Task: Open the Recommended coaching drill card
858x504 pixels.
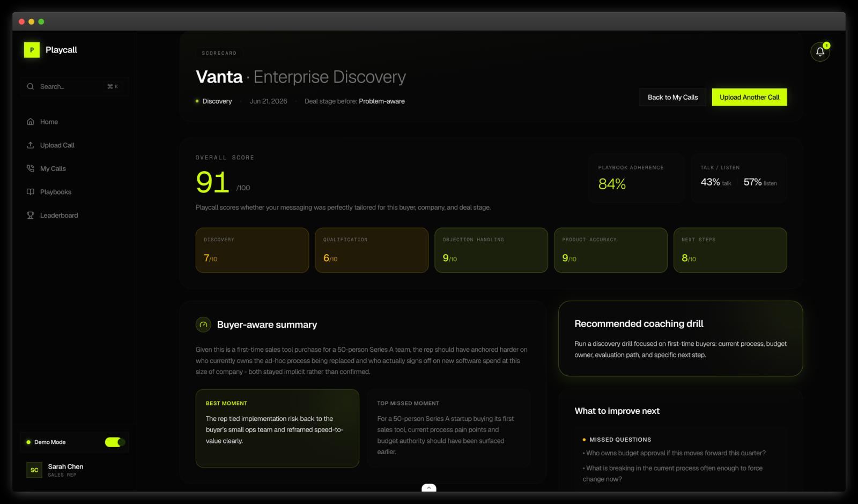Action: click(x=681, y=338)
